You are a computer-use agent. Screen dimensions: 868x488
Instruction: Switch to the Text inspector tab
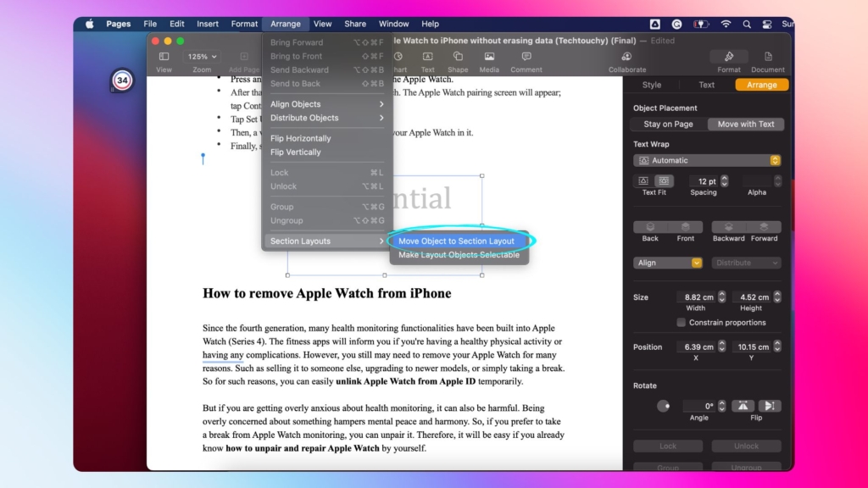point(706,85)
